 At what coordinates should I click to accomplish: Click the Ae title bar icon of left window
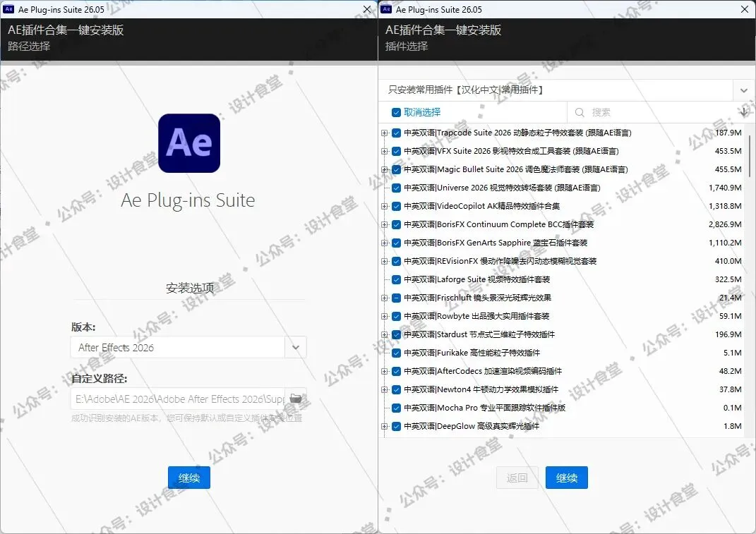8,9
